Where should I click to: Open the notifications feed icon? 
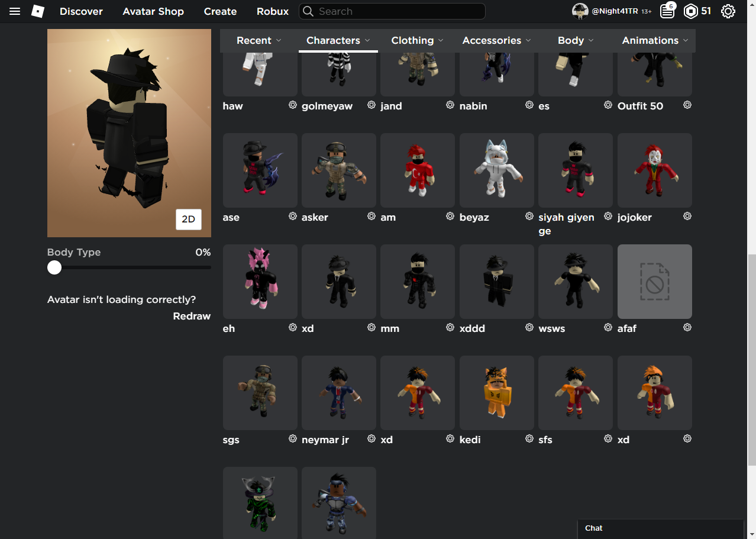point(667,11)
